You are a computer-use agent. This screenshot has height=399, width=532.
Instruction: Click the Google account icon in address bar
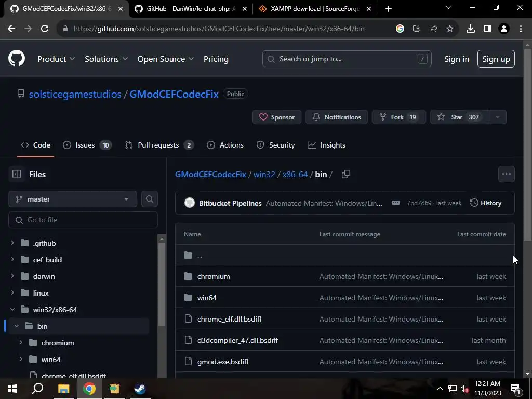[400, 29]
